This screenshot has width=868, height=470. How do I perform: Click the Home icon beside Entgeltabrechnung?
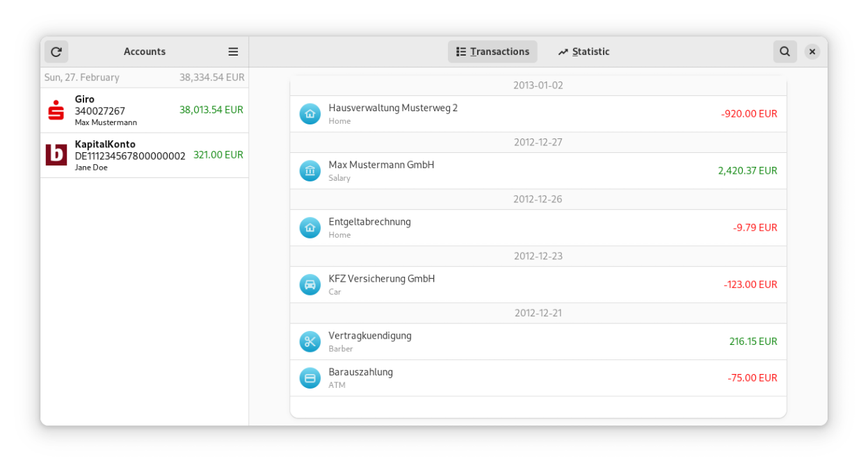tap(310, 228)
